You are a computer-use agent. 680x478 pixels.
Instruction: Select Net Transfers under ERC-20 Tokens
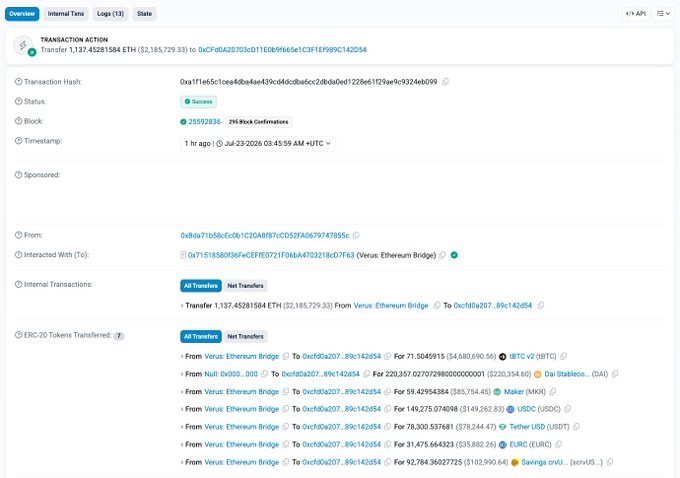pyautogui.click(x=245, y=337)
